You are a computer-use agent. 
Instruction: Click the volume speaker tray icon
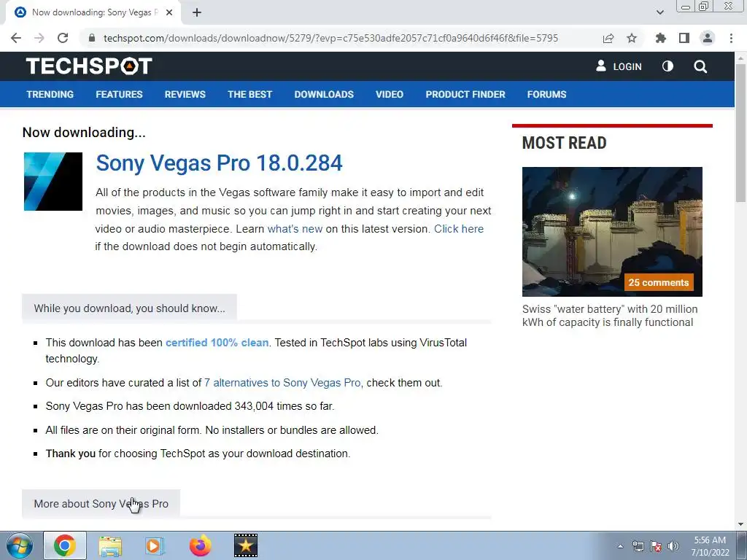[x=673, y=546]
